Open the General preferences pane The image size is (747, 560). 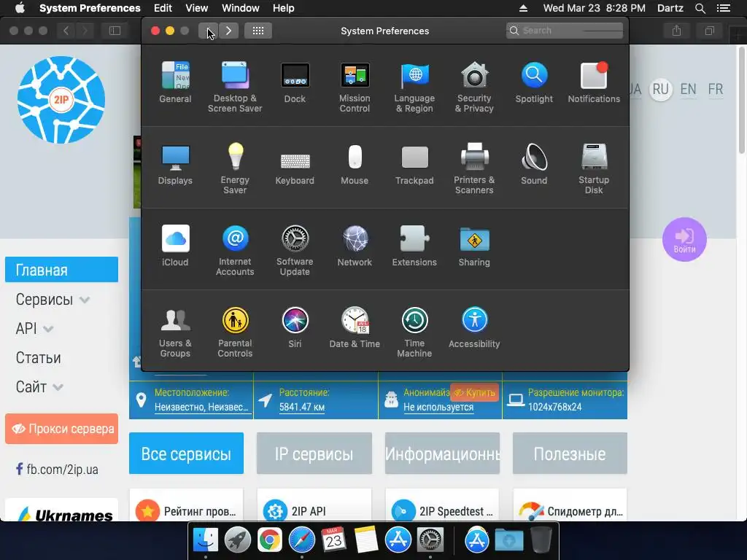(175, 82)
